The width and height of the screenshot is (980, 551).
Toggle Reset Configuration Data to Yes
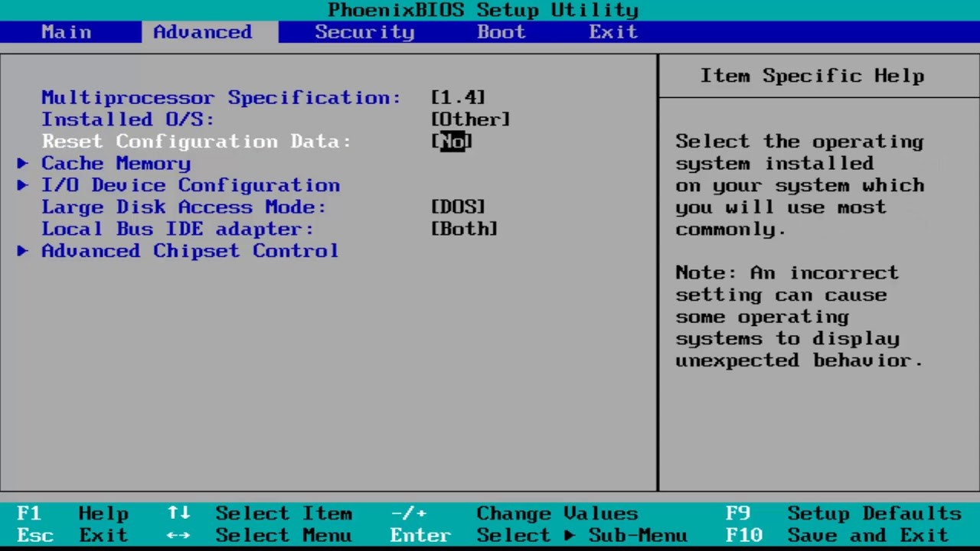pyautogui.click(x=450, y=141)
